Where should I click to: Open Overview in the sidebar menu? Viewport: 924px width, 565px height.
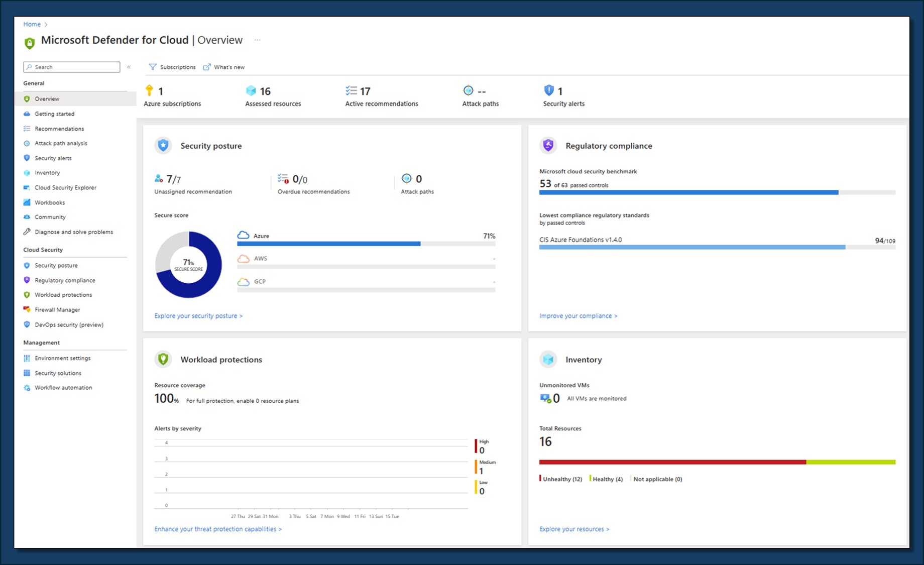point(75,99)
